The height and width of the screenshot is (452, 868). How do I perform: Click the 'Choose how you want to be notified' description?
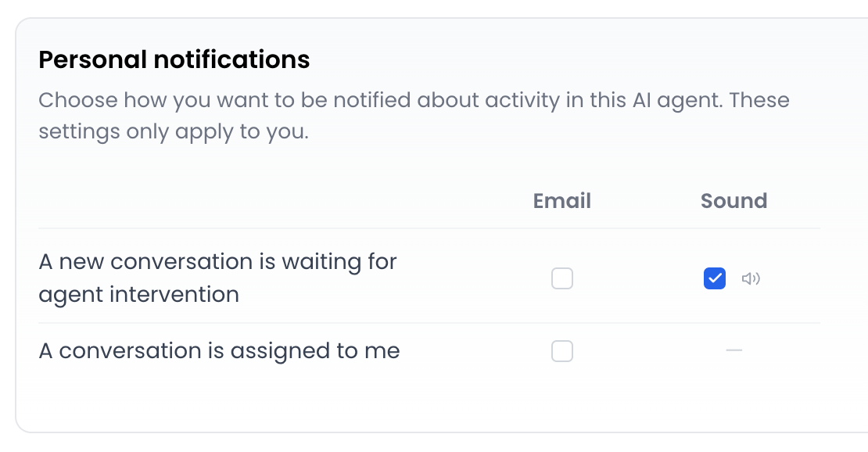(414, 116)
